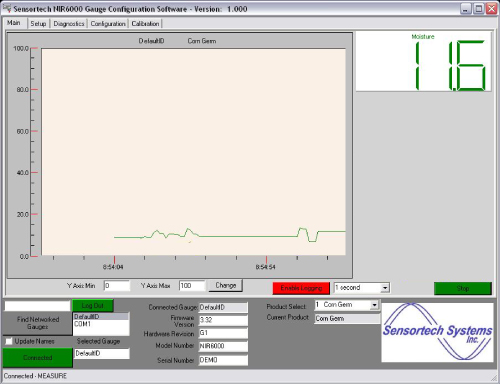The width and height of the screenshot is (500, 384).
Task: Close the Sensortech window
Action: pyautogui.click(x=491, y=9)
